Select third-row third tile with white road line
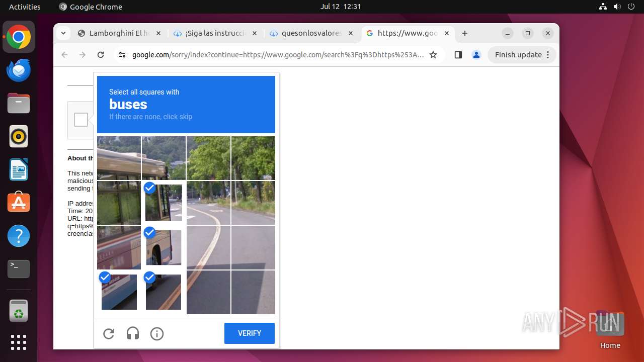Viewport: 644px width, 362px height. (208, 247)
